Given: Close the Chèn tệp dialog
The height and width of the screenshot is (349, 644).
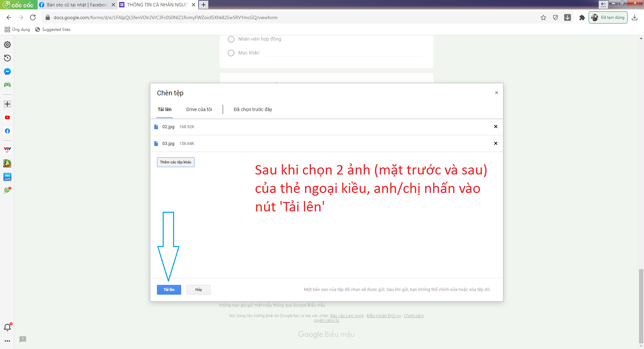Looking at the screenshot, I should click(496, 93).
